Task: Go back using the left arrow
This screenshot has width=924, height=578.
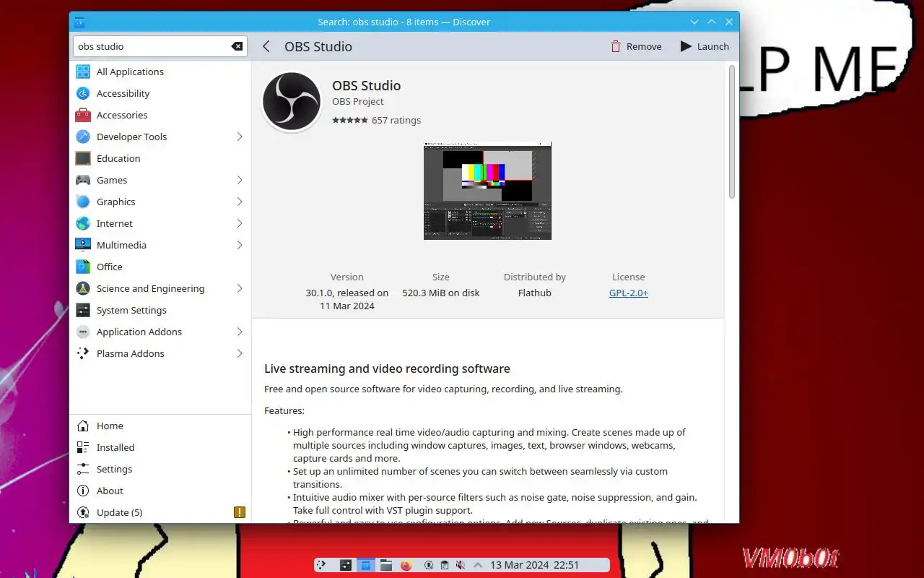Action: 266,46
